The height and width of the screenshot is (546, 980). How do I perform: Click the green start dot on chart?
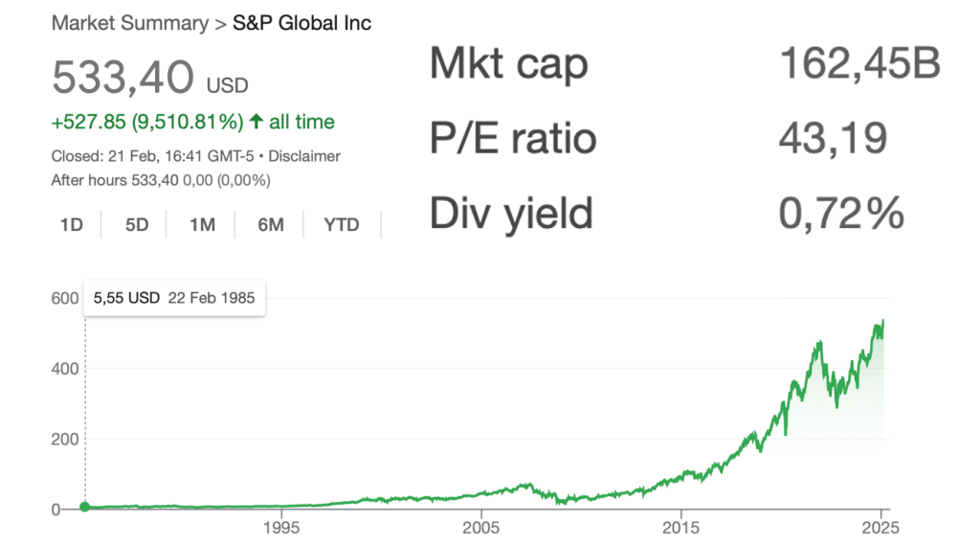point(84,508)
